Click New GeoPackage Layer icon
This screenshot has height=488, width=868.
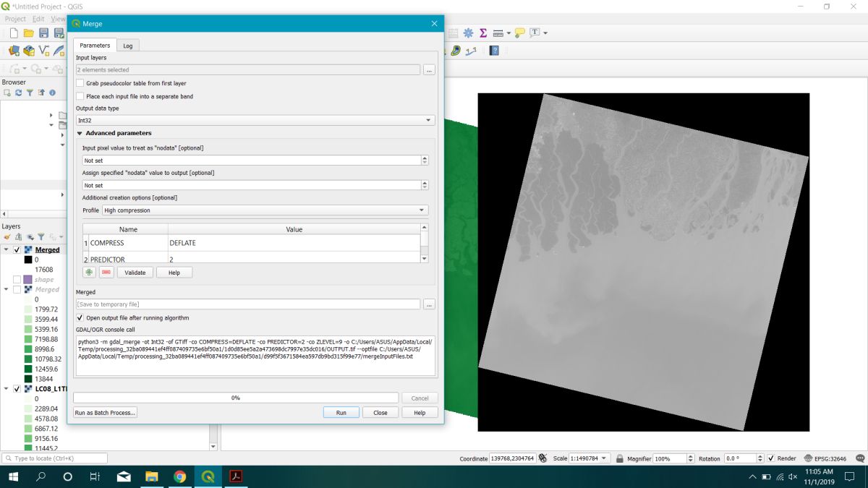pyautogui.click(x=29, y=51)
